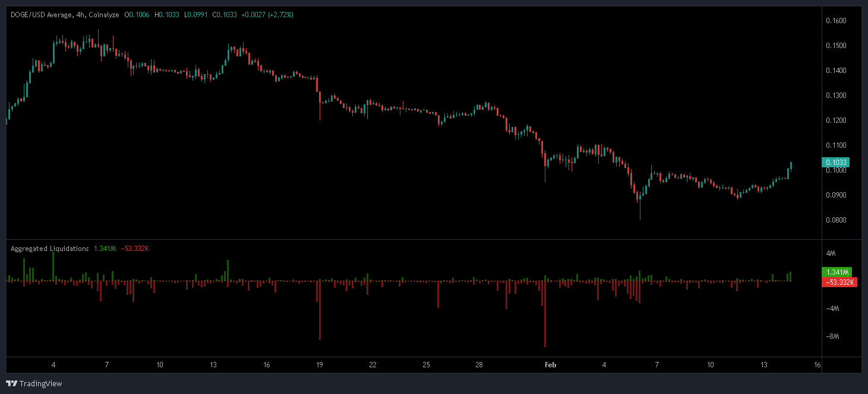Click the Feb label on time axis
868x394 pixels.
(550, 366)
